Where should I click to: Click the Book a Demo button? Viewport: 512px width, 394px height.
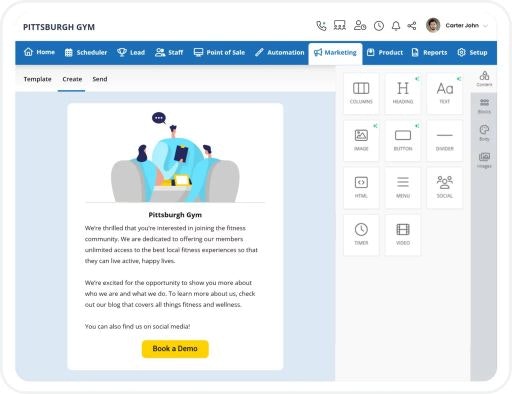(x=175, y=349)
